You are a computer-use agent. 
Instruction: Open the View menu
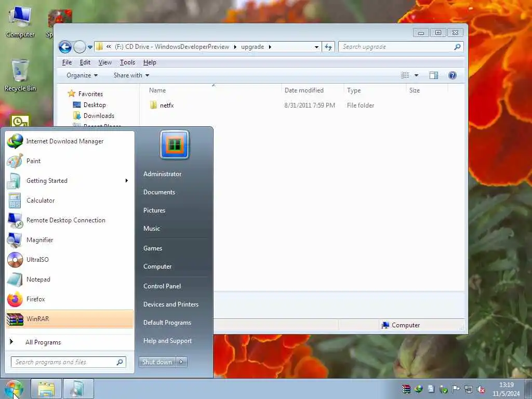[x=105, y=62]
